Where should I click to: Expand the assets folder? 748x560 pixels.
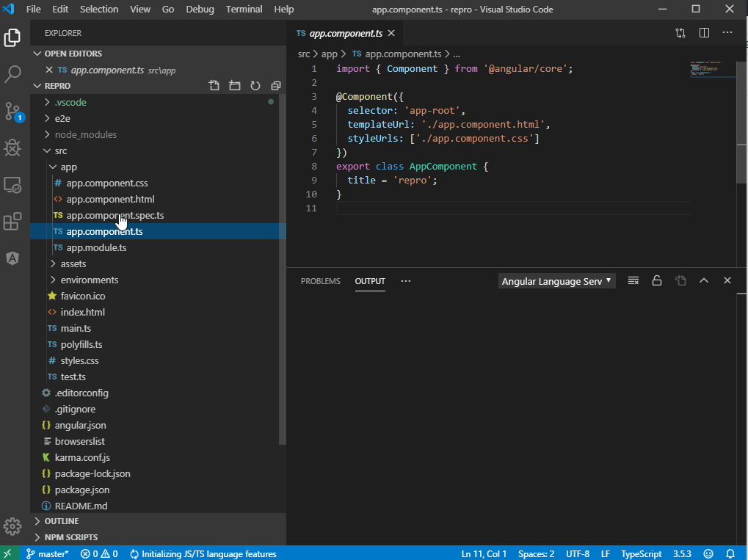(x=73, y=263)
